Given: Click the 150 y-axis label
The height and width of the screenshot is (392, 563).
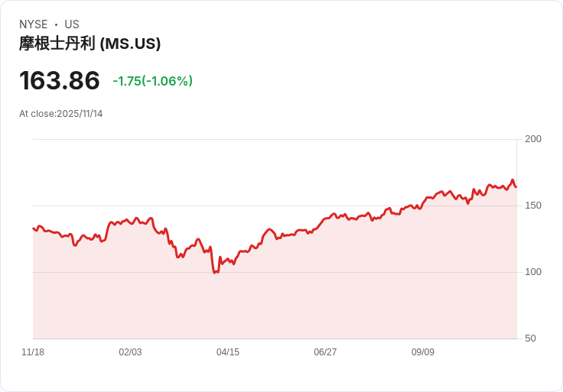Looking at the screenshot, I should pyautogui.click(x=533, y=206).
